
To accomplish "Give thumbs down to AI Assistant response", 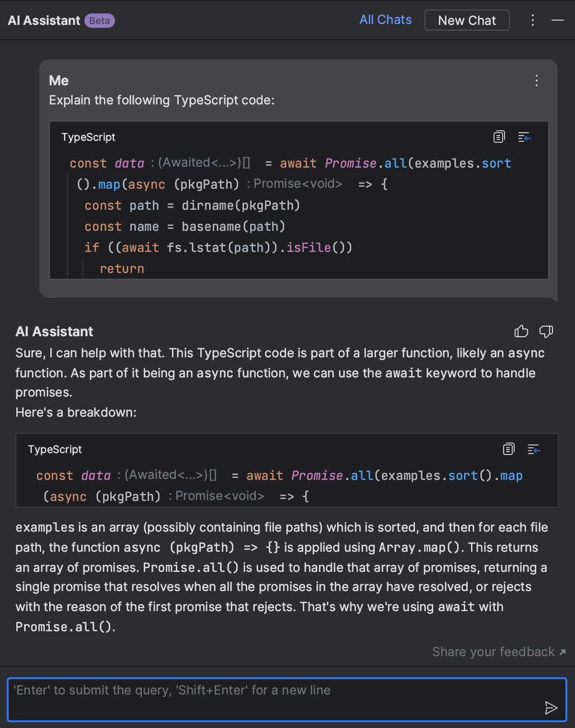I will [546, 331].
